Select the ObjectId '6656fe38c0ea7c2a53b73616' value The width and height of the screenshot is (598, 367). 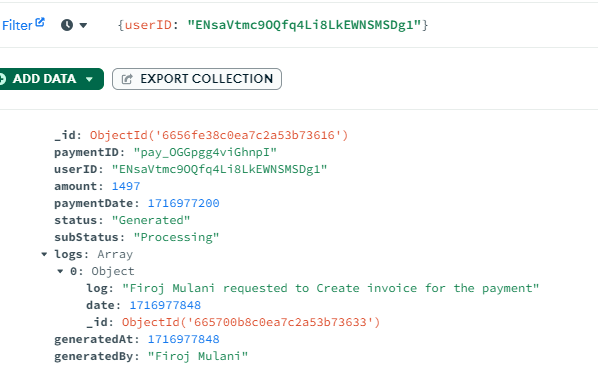[219, 135]
